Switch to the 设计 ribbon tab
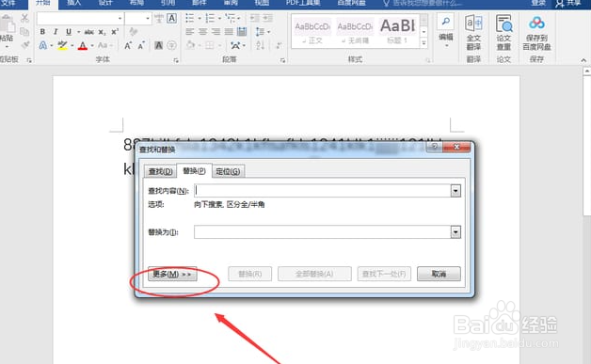Image resolution: width=591 pixels, height=364 pixels. pyautogui.click(x=105, y=3)
